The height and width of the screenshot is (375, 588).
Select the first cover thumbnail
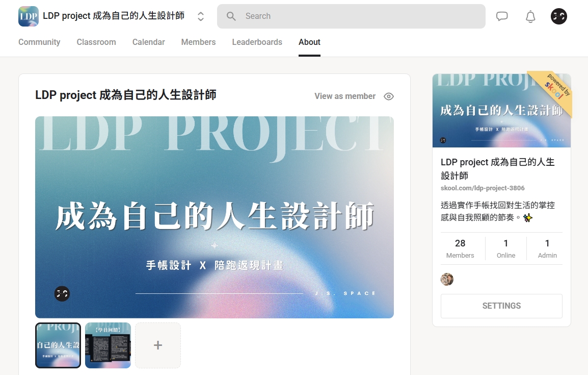tap(58, 345)
